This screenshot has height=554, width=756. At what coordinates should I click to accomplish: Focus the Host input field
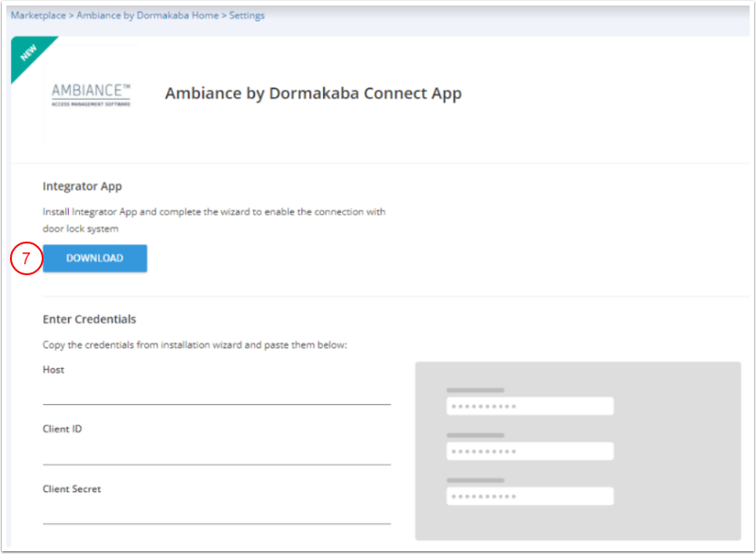coord(216,392)
